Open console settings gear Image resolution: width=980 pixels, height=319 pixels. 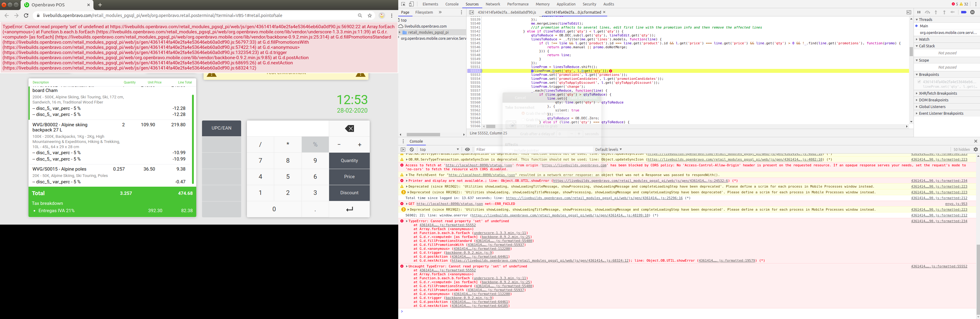(975, 150)
